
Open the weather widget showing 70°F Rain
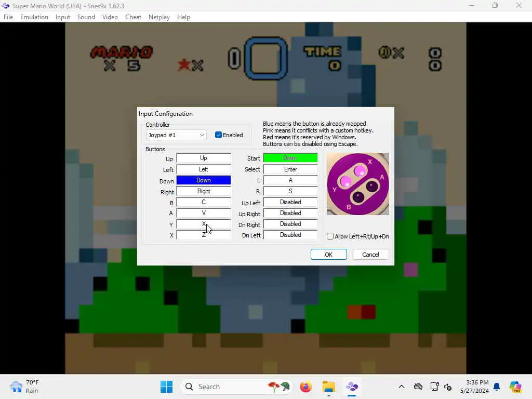(x=24, y=387)
